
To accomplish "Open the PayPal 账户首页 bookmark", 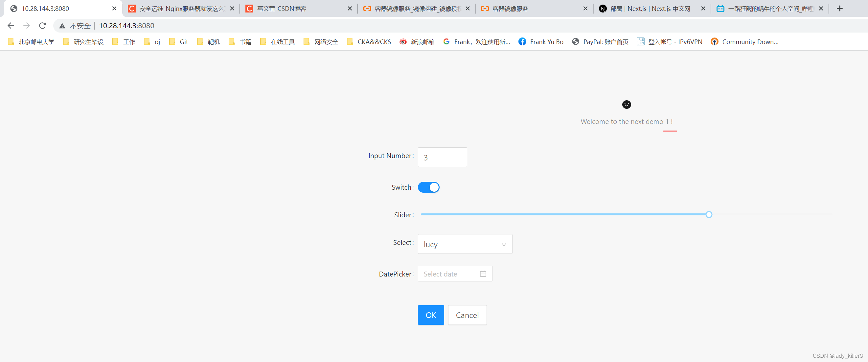I will click(600, 42).
